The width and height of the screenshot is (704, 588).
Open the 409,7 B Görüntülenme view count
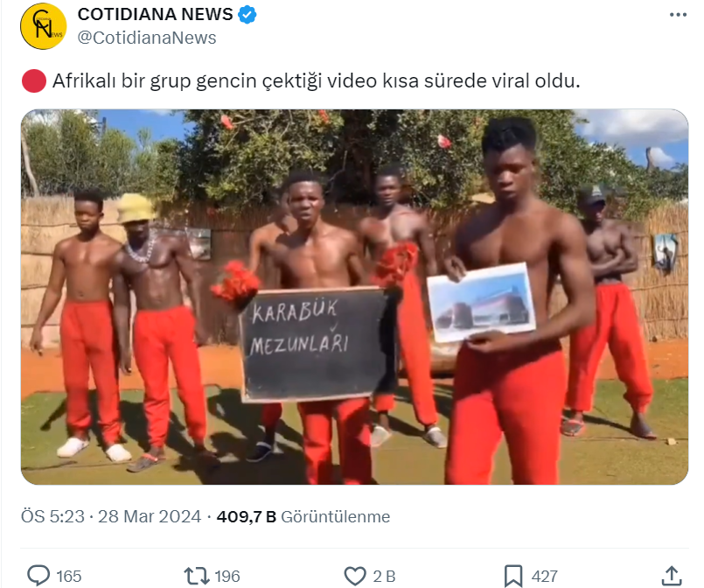pyautogui.click(x=303, y=516)
